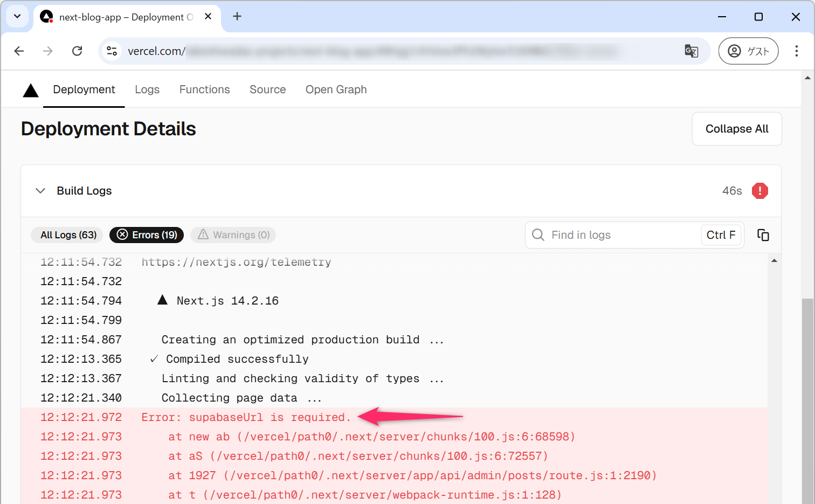This screenshot has height=504, width=815.
Task: Collapse the Build Logs section chevron
Action: (40, 191)
